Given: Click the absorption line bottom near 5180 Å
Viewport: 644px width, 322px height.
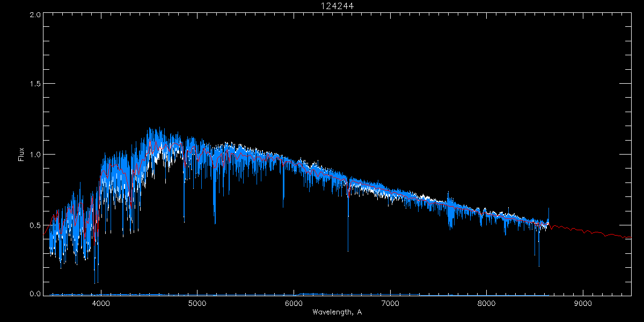Looking at the screenshot, I should [x=215, y=223].
